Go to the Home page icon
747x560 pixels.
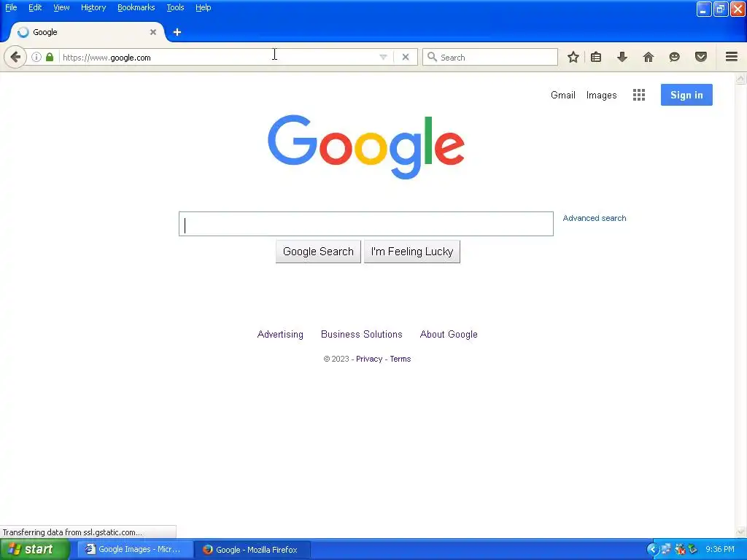coord(649,57)
